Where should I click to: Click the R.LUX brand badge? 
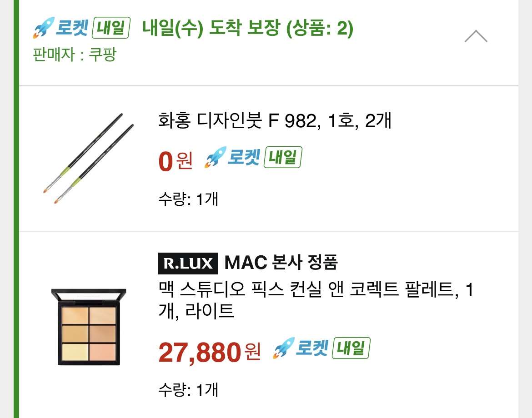click(188, 264)
